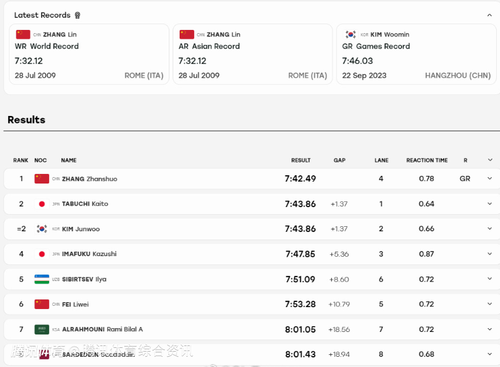Open ZHANG Zhanshuo athlete name
The image size is (500, 367).
point(90,179)
